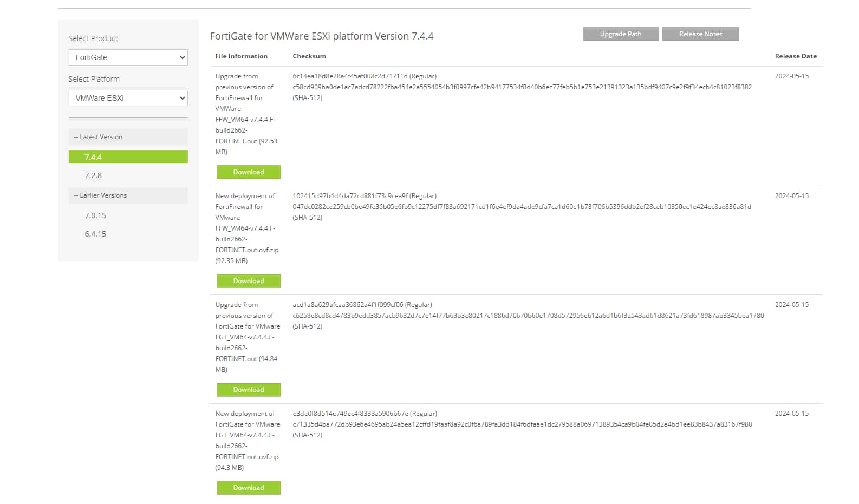Click the File Information column header
Viewport: 859px width, 504px height.
tap(241, 56)
